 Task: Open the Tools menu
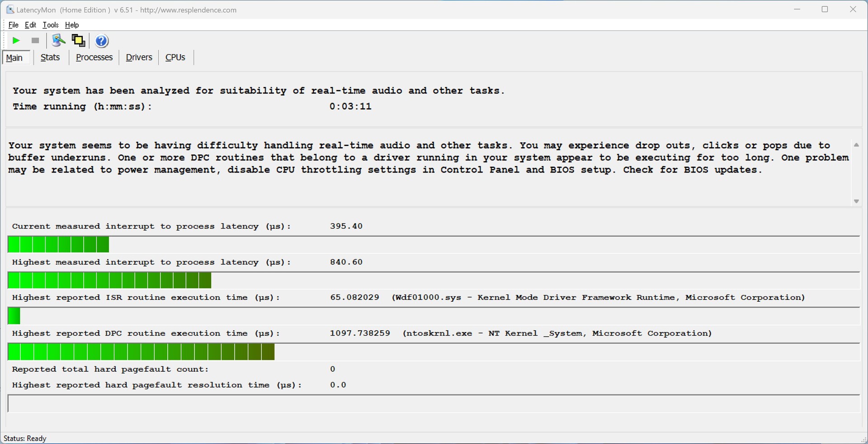[x=51, y=25]
